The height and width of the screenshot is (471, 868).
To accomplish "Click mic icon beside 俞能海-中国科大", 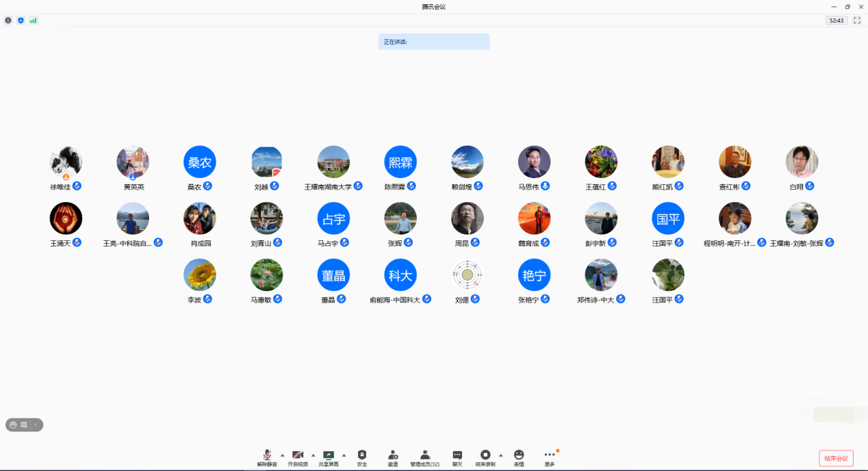I will point(426,299).
